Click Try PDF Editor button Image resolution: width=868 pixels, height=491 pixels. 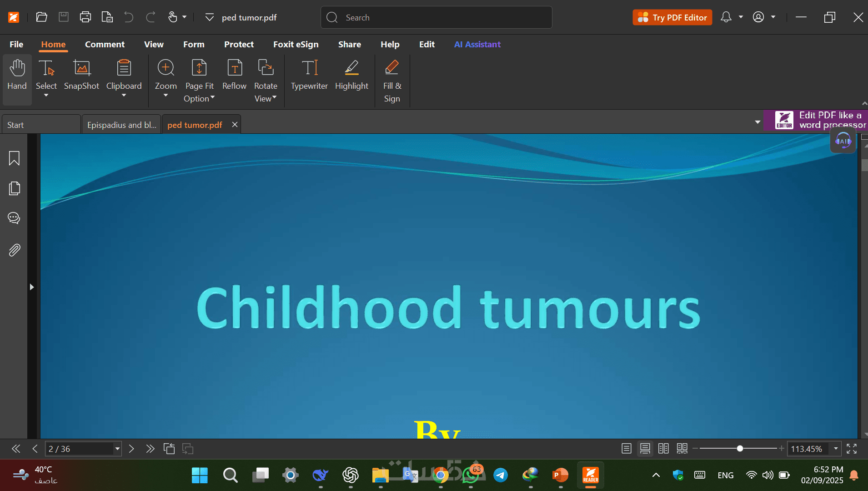(x=672, y=17)
